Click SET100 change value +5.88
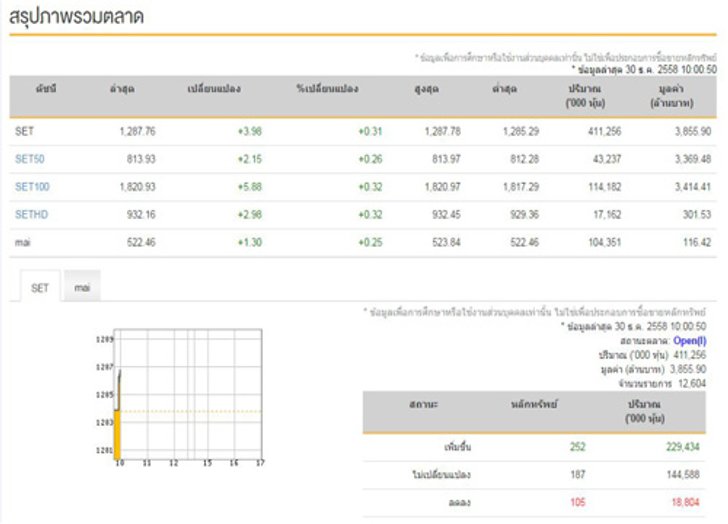This screenshot has height=524, width=728. point(250,187)
